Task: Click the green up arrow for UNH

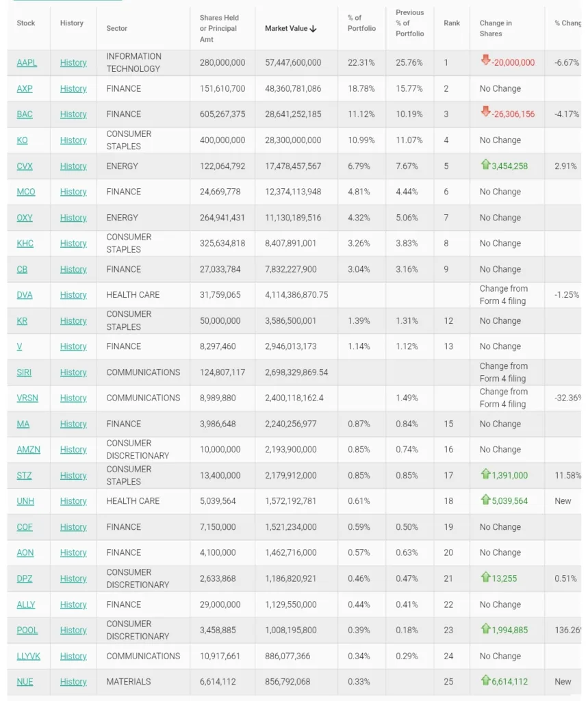Action: click(x=485, y=500)
